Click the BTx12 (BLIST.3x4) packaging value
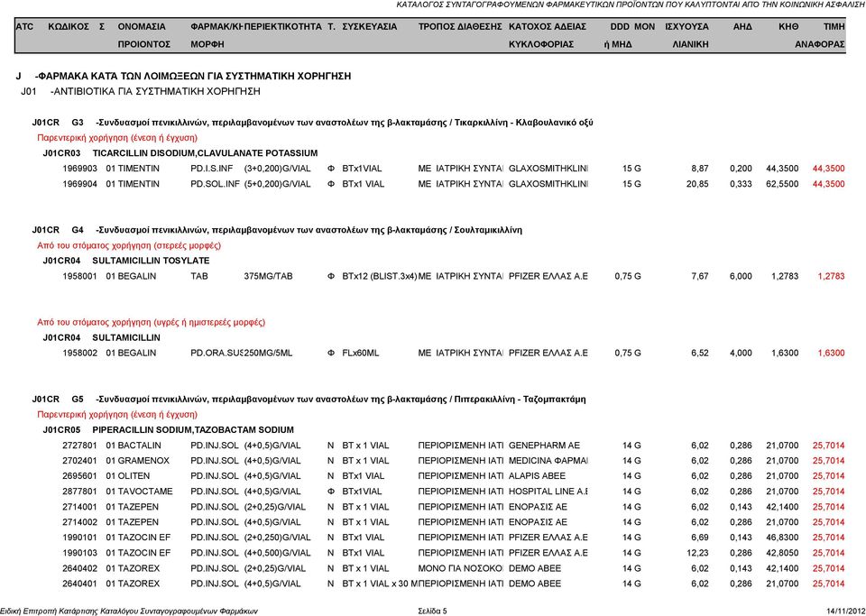866x616 pixels. [380, 276]
